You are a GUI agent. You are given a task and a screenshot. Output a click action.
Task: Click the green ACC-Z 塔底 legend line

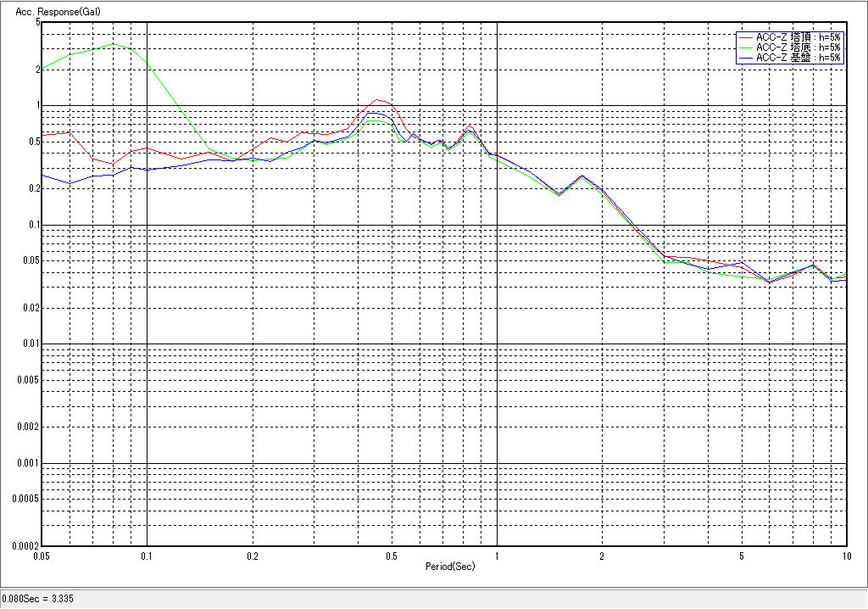pos(745,47)
